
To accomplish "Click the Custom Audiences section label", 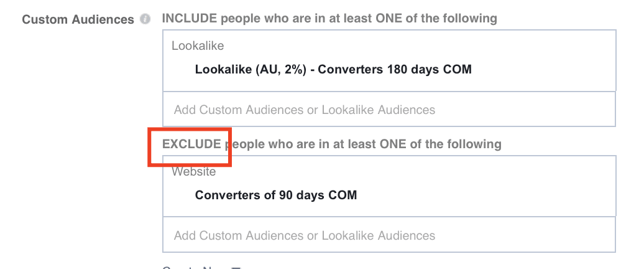I will pos(78,19).
